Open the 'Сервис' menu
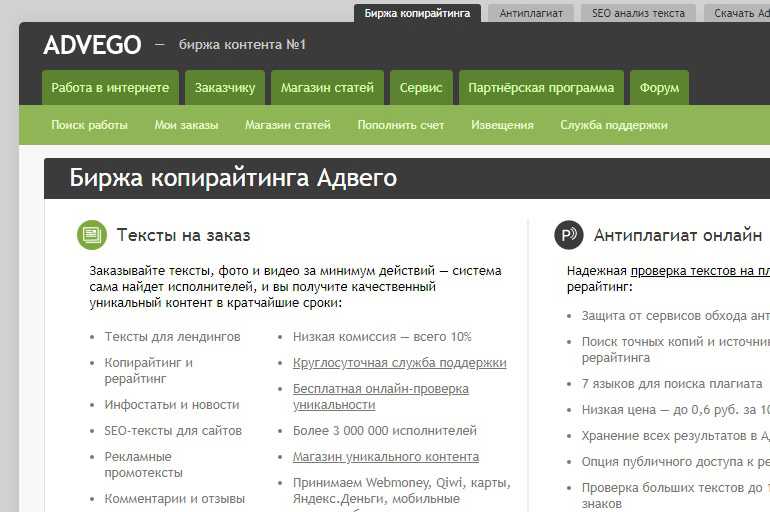The height and width of the screenshot is (512, 770). click(421, 88)
